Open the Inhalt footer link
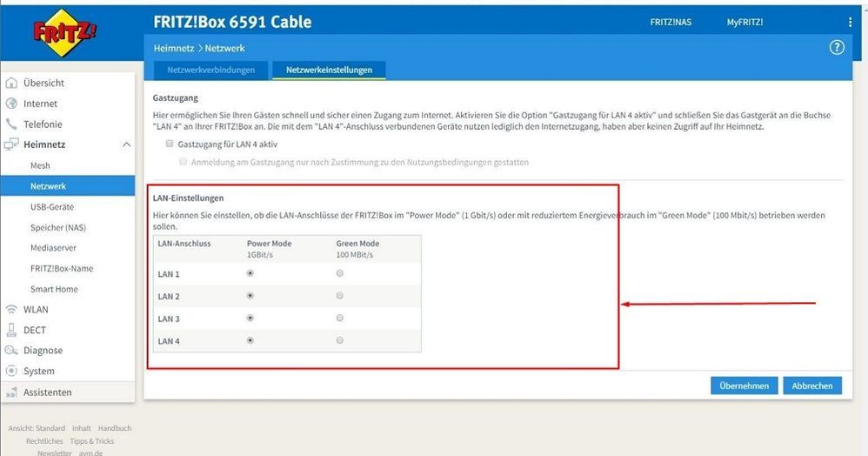868x456 pixels. pyautogui.click(x=82, y=428)
